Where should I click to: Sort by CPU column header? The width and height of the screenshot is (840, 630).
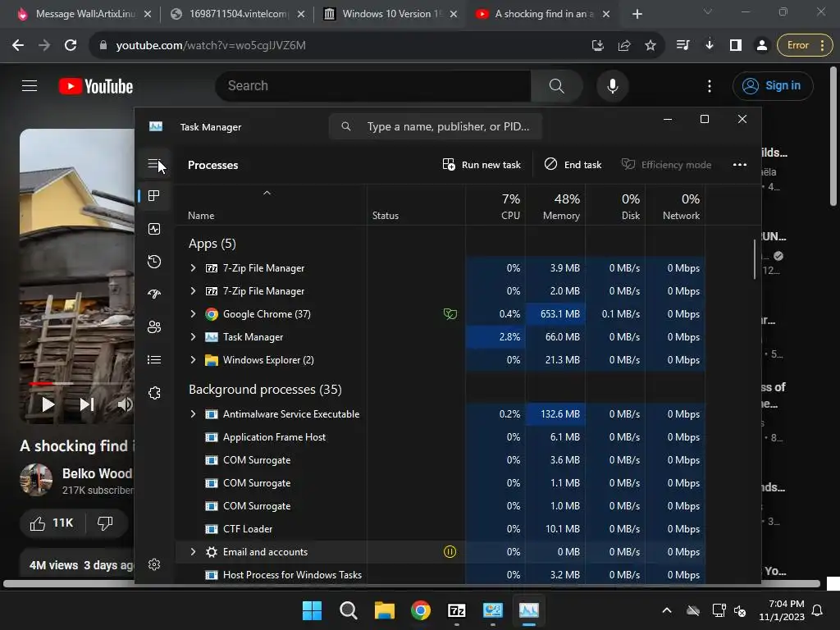pyautogui.click(x=495, y=206)
